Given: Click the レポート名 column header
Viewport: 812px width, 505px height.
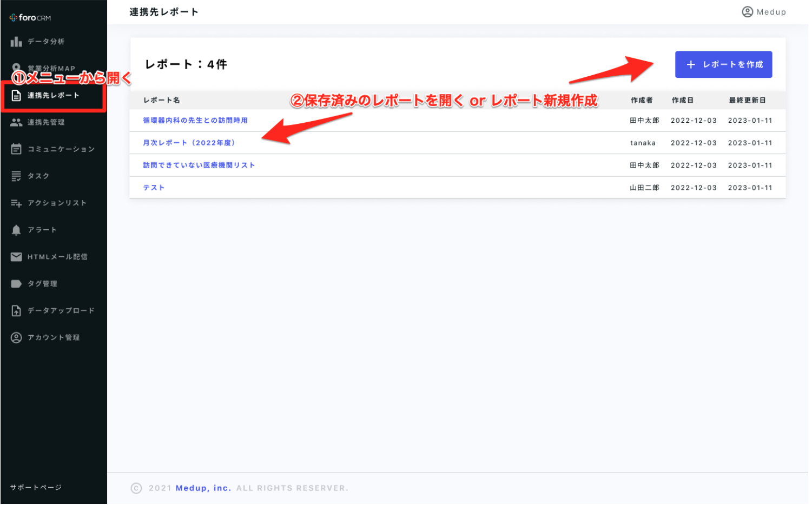Looking at the screenshot, I should click(162, 101).
